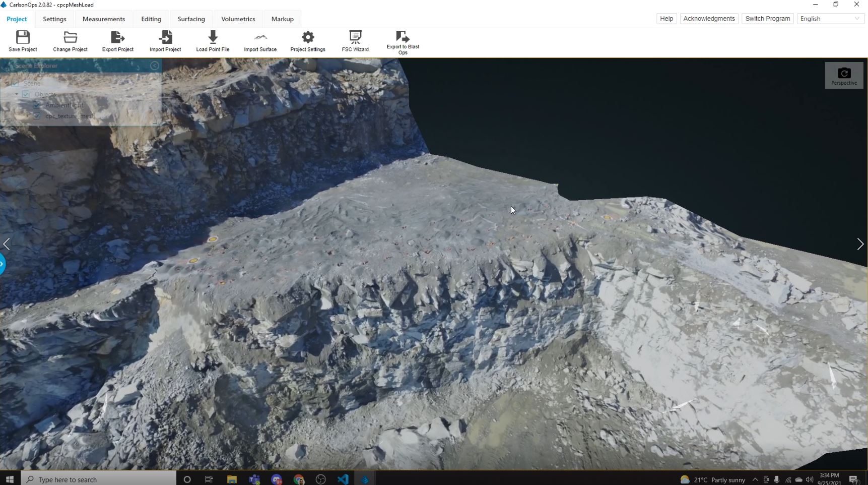Collapse the Scene Explorer panel
The image size is (868, 485).
[x=155, y=66]
